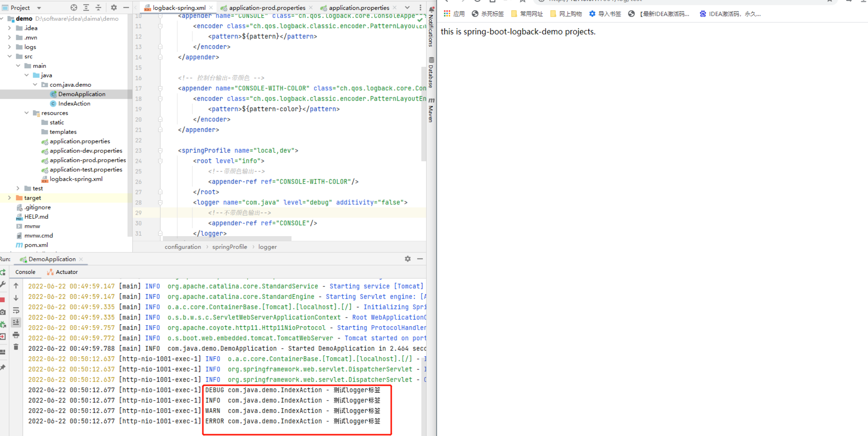
Task: Pin the run tool window
Action: point(3,367)
